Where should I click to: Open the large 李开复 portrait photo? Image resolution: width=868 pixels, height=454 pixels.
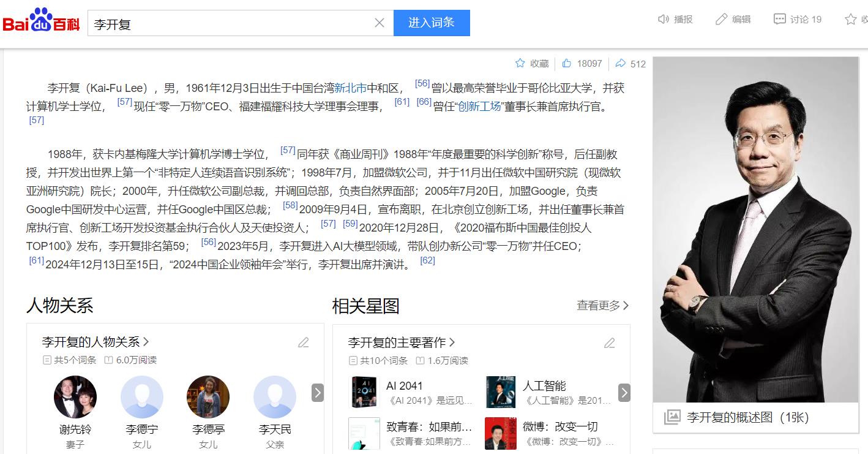pyautogui.click(x=755, y=230)
